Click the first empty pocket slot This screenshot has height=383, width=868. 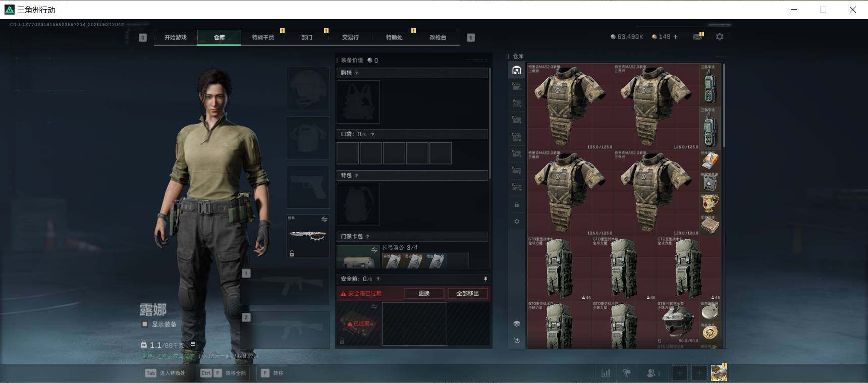click(x=348, y=153)
